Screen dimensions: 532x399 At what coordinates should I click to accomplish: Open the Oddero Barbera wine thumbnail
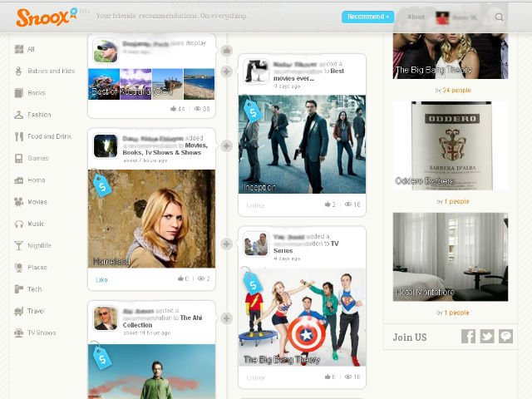tap(451, 146)
